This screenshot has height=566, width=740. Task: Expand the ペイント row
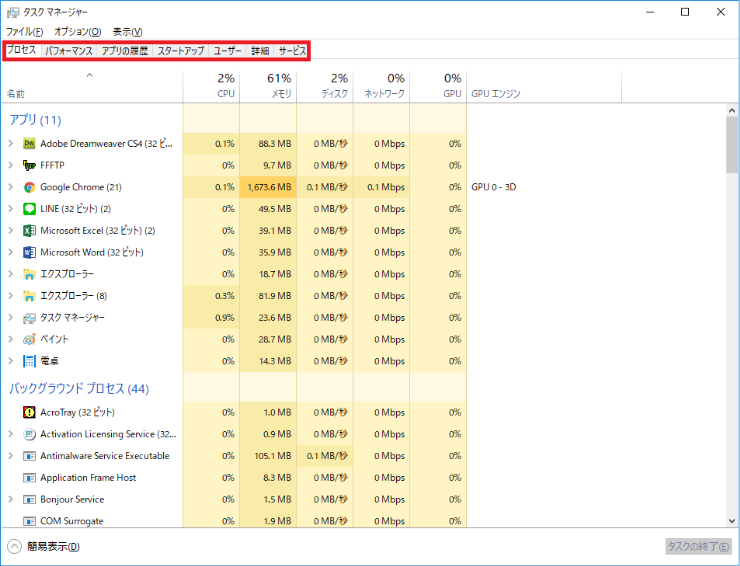click(10, 339)
